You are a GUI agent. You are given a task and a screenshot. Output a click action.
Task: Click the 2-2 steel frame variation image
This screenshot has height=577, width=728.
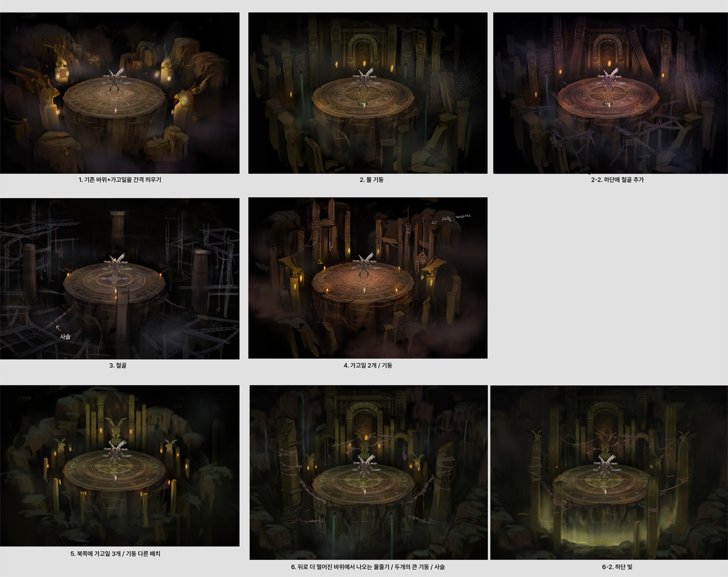click(610, 93)
